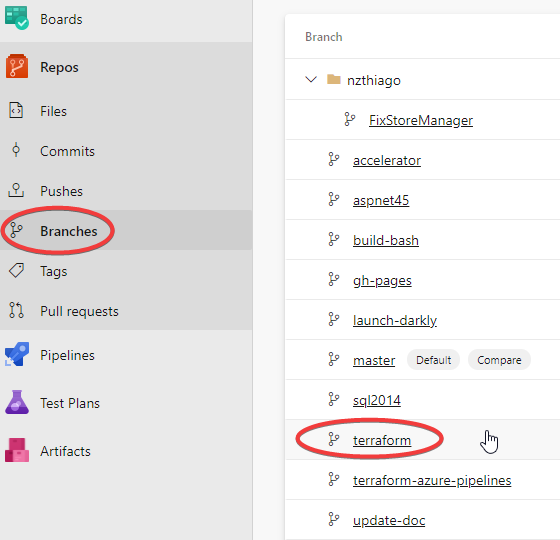Click the branch icon beside build-bash

point(334,239)
